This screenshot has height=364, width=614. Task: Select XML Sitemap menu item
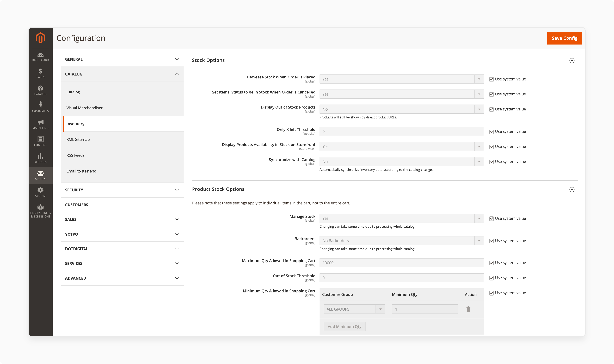pyautogui.click(x=78, y=140)
